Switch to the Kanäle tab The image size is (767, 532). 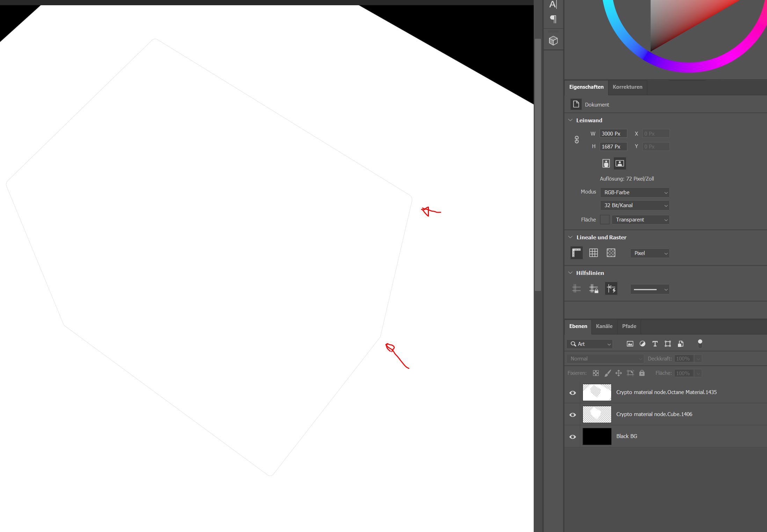604,326
